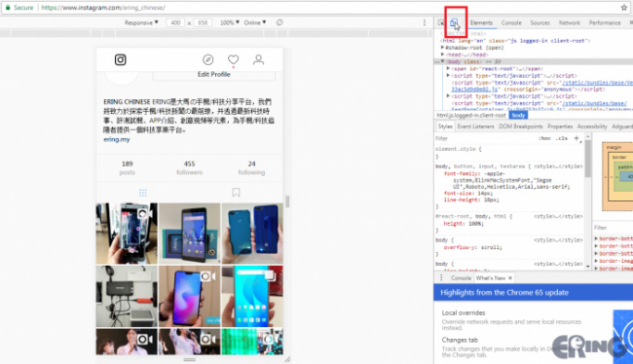The image size is (633, 364).
Task: Open the profile person icon
Action: click(258, 59)
